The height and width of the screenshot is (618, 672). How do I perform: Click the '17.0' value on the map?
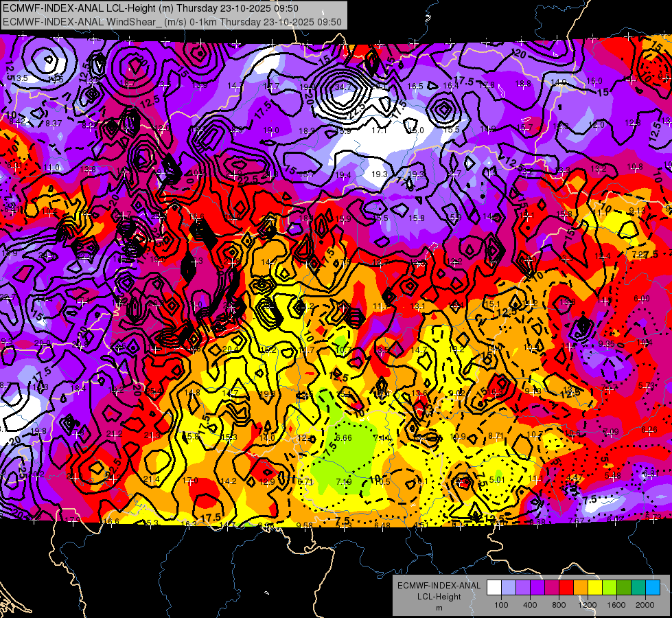click(190, 481)
